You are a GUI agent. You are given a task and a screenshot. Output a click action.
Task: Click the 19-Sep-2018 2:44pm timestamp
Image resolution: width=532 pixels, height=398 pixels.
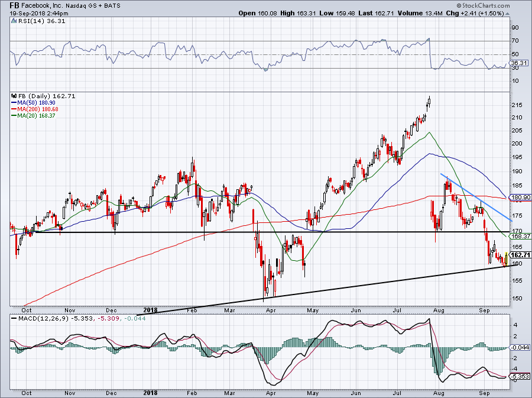click(x=38, y=14)
